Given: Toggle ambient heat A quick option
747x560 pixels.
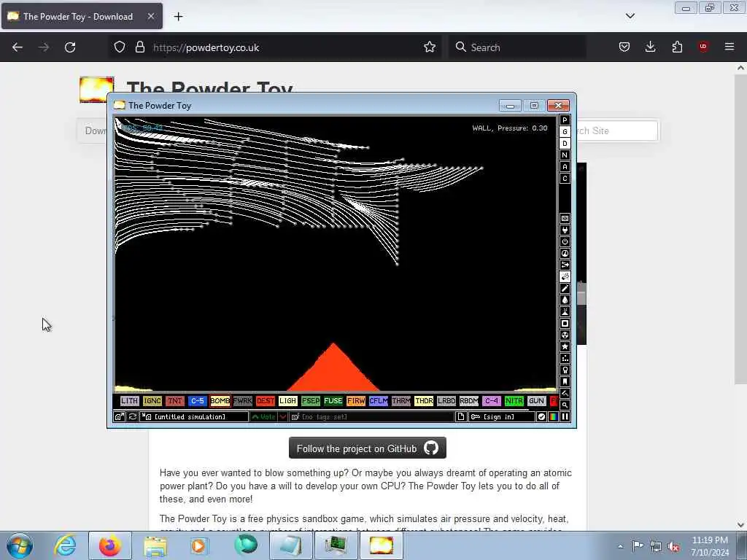Looking at the screenshot, I should 565,167.
